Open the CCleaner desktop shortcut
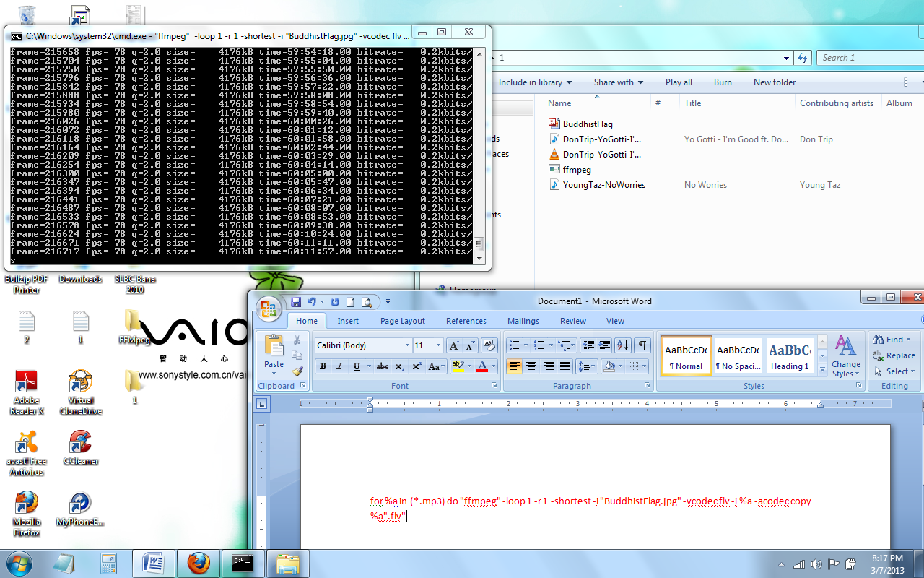This screenshot has height=578, width=924. (x=81, y=447)
